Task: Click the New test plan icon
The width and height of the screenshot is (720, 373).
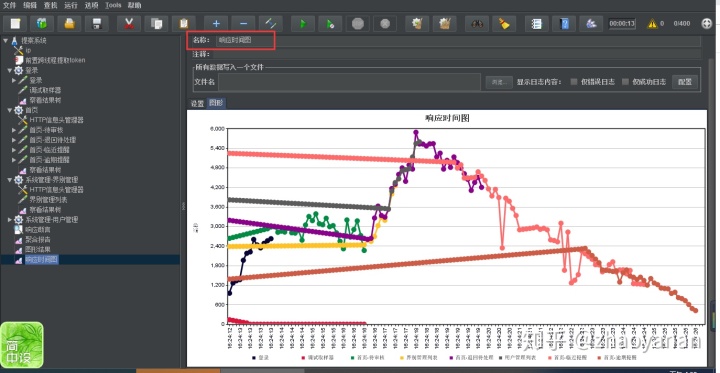Action: pyautogui.click(x=15, y=23)
